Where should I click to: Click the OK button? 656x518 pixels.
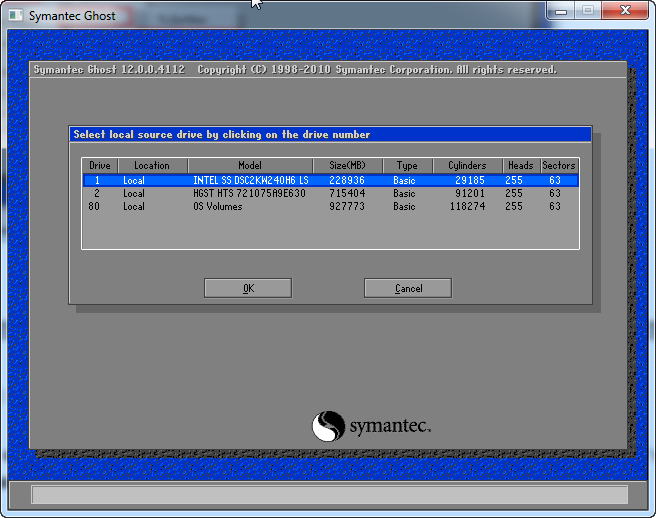248,288
